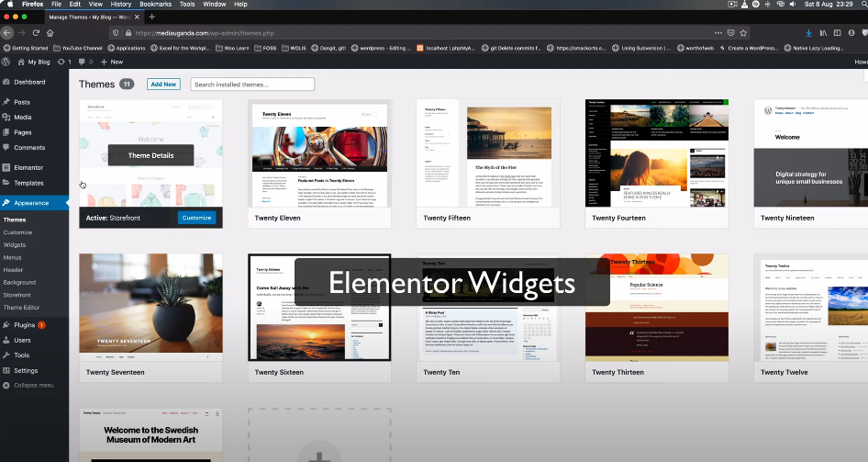This screenshot has height=462, width=868.
Task: Open the Header submenu link
Action: point(13,270)
